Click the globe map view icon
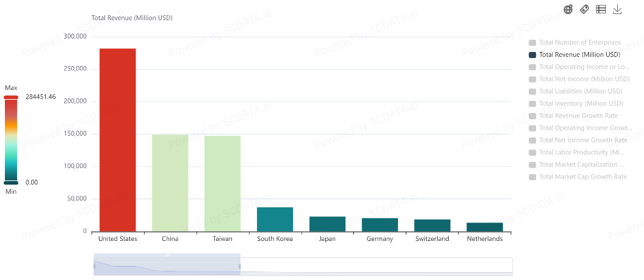This screenshot has height=280, width=644. click(568, 9)
